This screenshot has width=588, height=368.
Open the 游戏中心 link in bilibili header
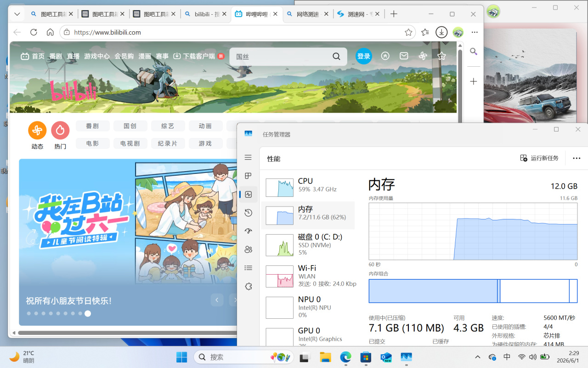[x=97, y=56]
